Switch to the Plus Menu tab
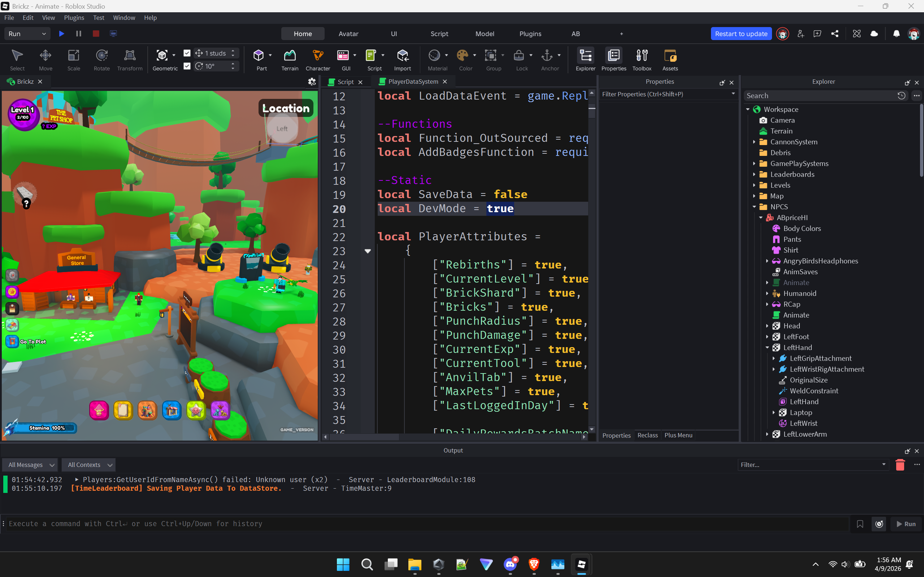This screenshot has width=924, height=577. pos(678,436)
